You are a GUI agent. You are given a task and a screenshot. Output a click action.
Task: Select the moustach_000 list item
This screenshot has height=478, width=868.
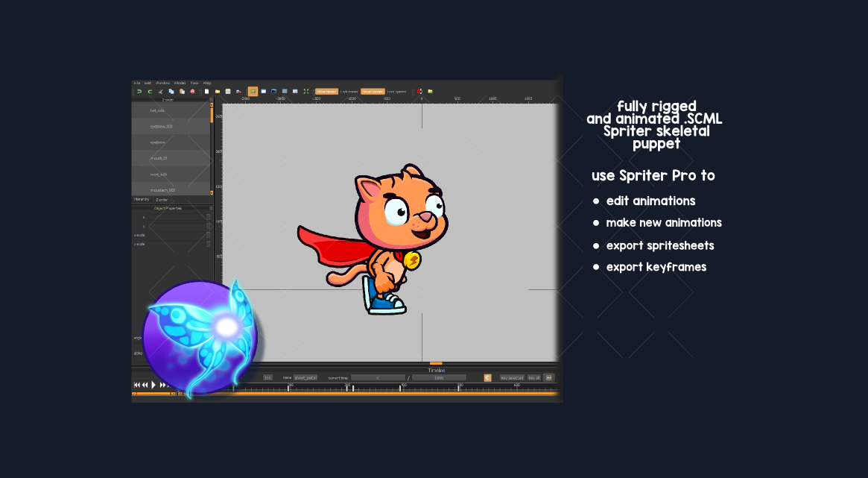(171, 189)
